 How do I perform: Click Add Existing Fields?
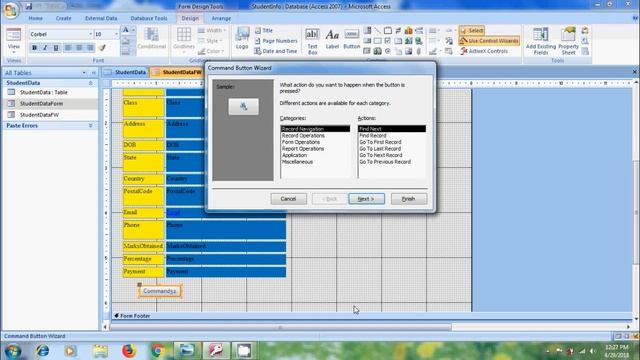[x=541, y=41]
